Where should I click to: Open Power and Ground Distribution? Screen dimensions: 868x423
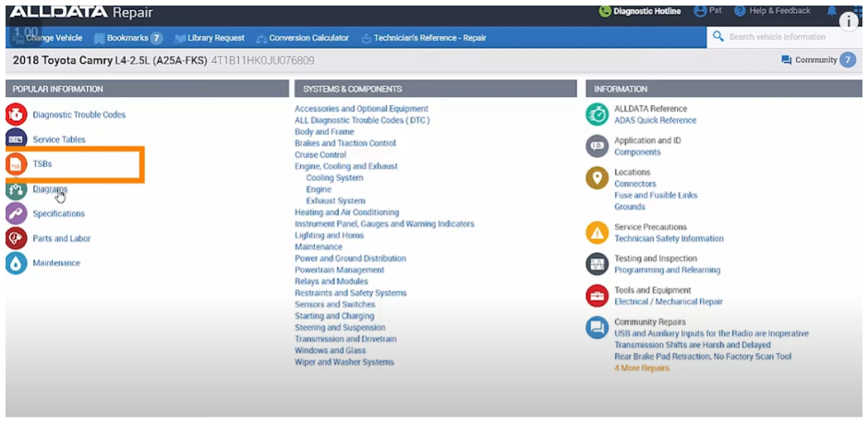(x=350, y=259)
